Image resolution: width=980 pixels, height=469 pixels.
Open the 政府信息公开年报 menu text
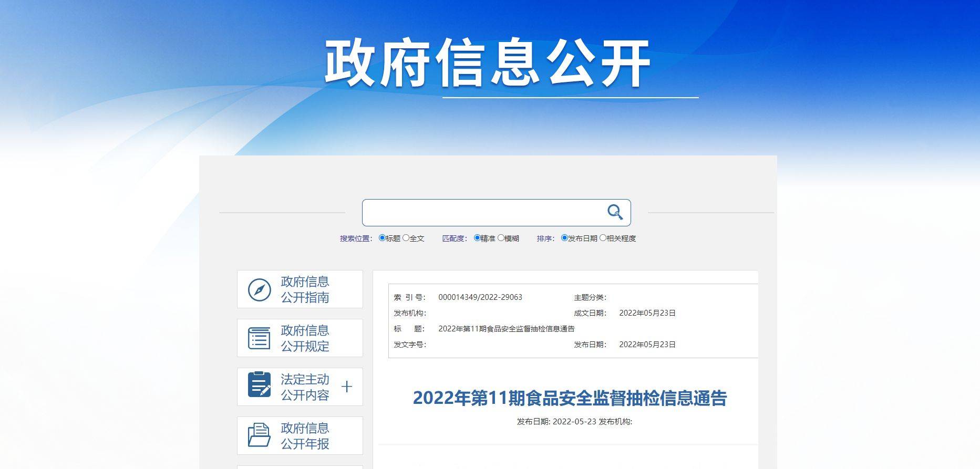(x=305, y=436)
